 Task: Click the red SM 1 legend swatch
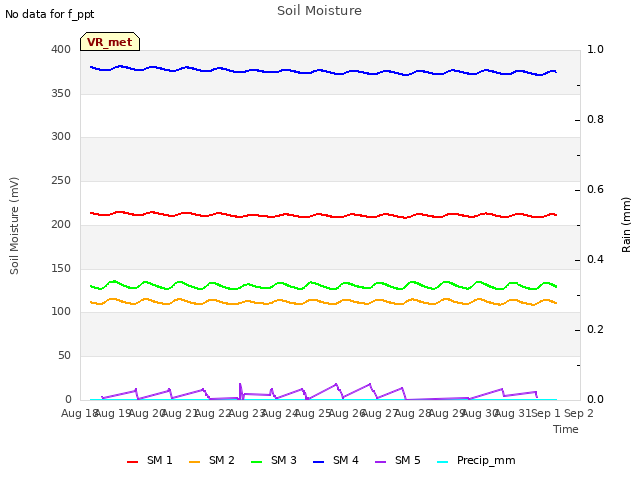[133, 462]
